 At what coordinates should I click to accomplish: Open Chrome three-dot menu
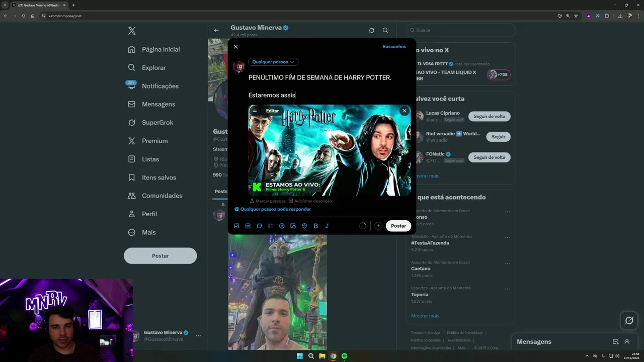tap(638, 16)
